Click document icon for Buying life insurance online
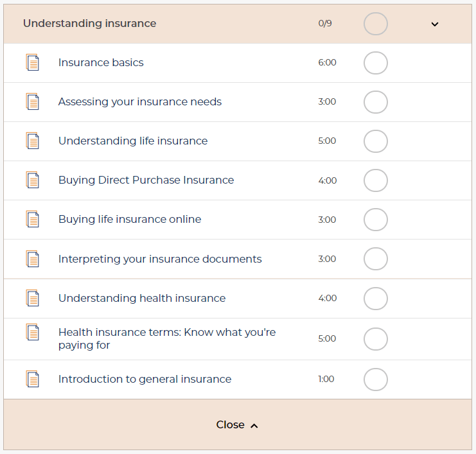476x454 pixels. click(33, 220)
